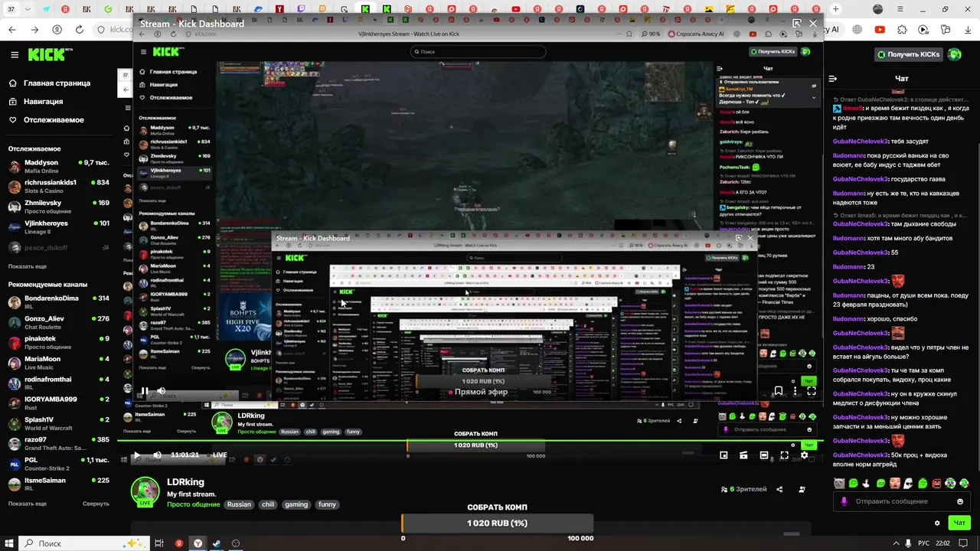Share the LDRking stream

point(779,489)
